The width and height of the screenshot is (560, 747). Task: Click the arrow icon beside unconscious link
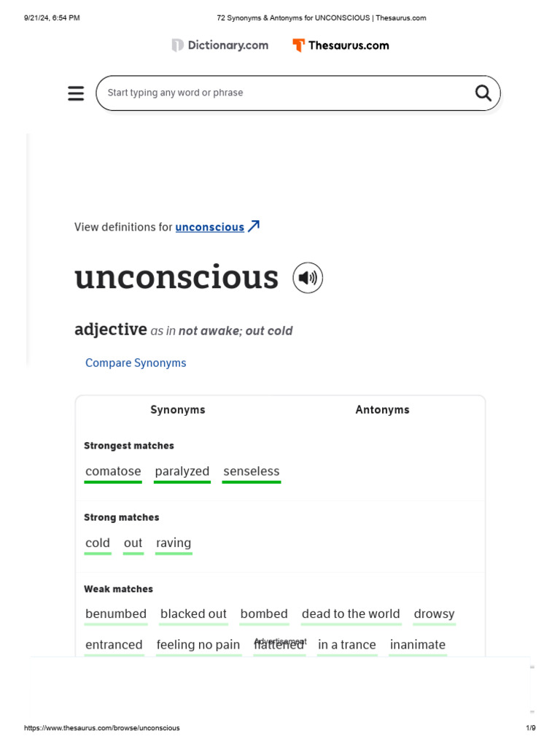[254, 226]
